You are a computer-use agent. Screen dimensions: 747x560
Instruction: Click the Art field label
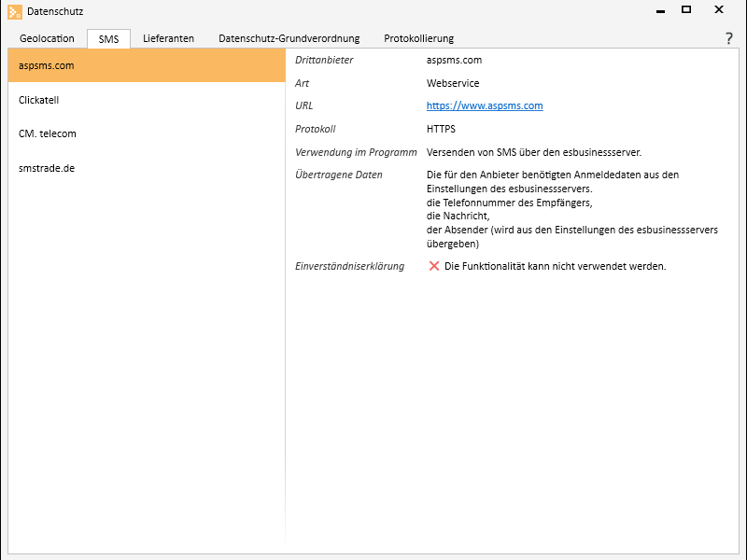(x=302, y=83)
